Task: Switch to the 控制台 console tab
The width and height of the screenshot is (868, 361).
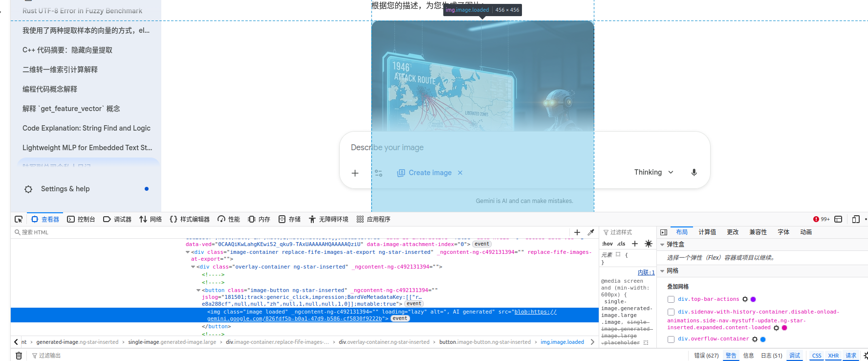Action: tap(81, 219)
